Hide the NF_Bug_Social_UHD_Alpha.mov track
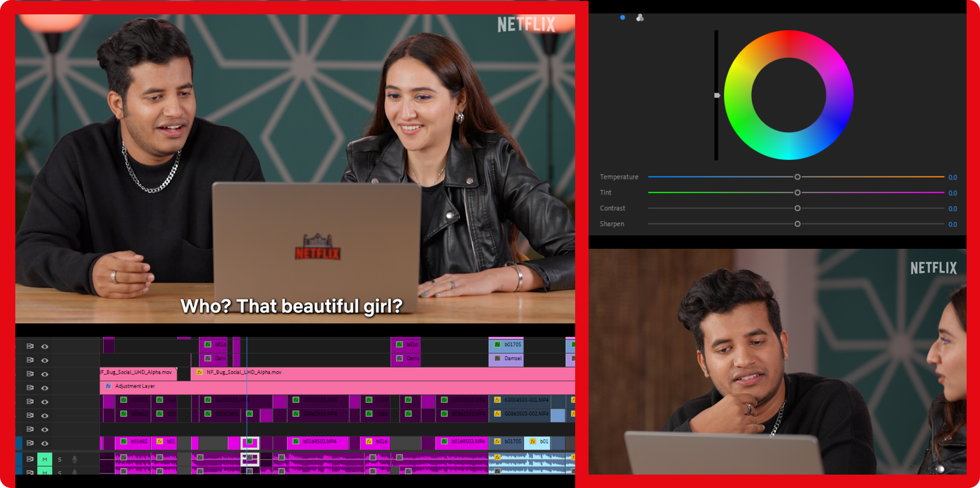The height and width of the screenshot is (488, 980). (x=45, y=374)
